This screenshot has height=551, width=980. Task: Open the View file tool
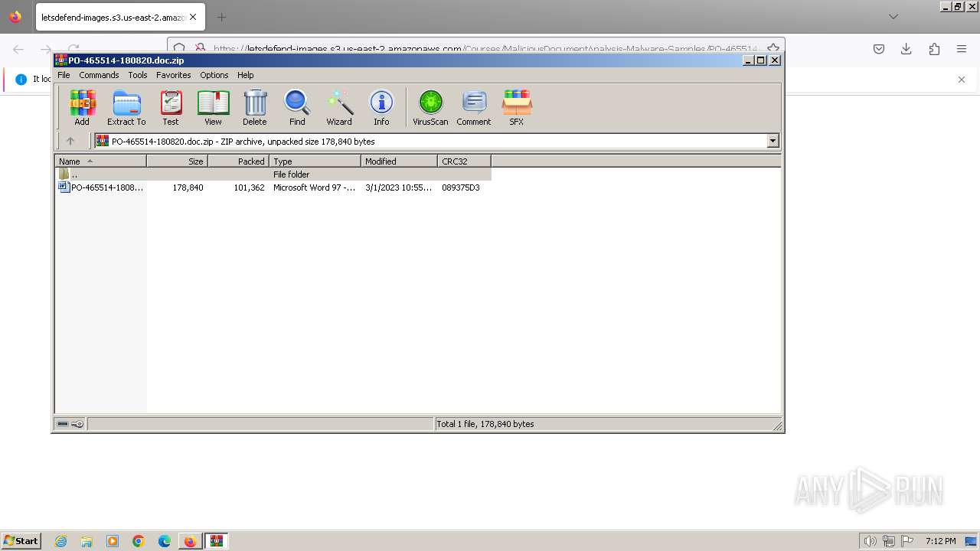(213, 108)
